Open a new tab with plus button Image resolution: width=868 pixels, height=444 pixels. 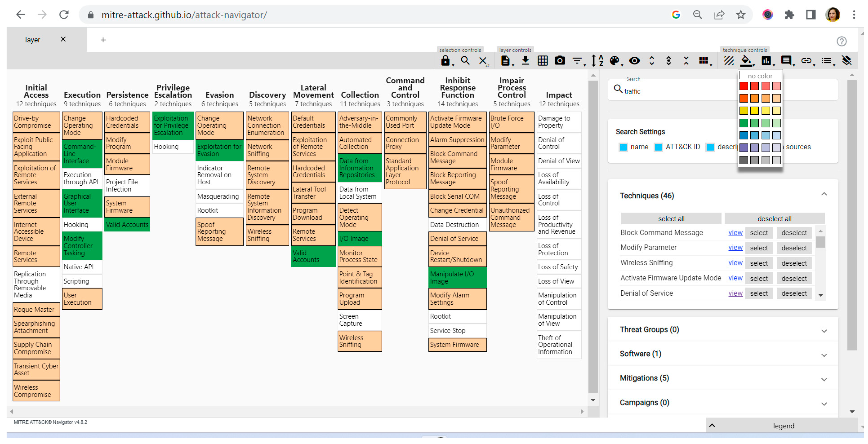[103, 40]
